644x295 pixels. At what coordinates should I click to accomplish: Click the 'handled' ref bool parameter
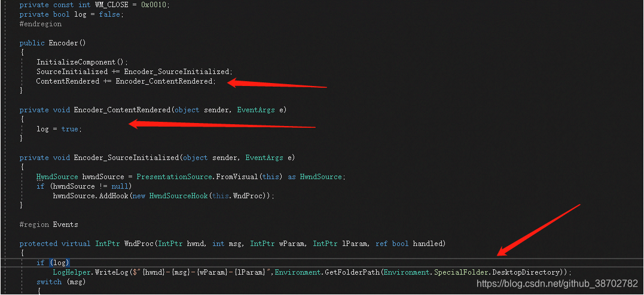click(x=428, y=244)
